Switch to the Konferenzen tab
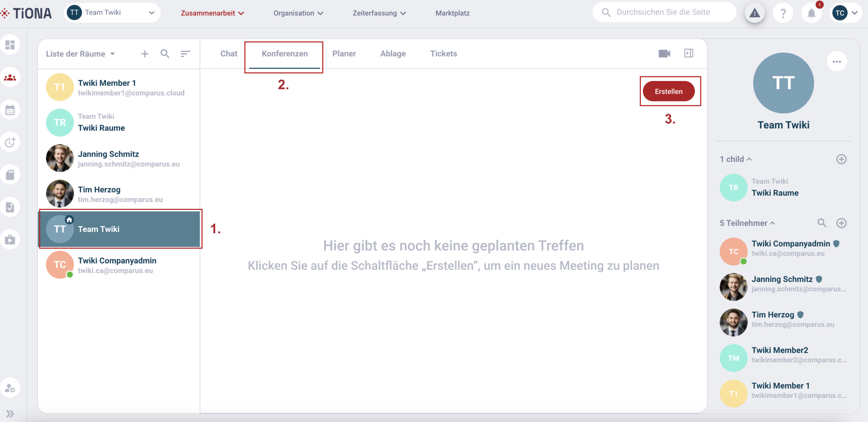This screenshot has width=868, height=422. (x=284, y=54)
